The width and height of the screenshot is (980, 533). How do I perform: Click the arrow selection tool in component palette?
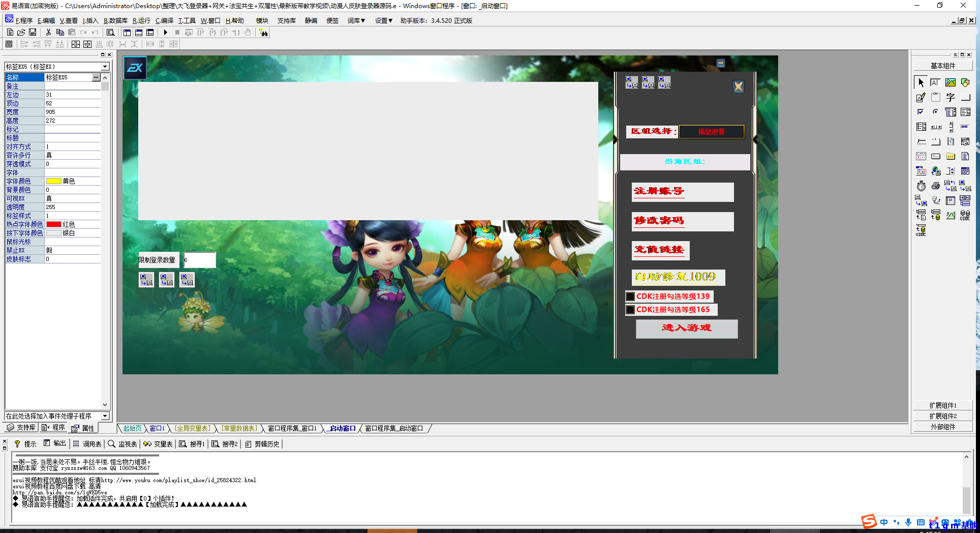(921, 82)
